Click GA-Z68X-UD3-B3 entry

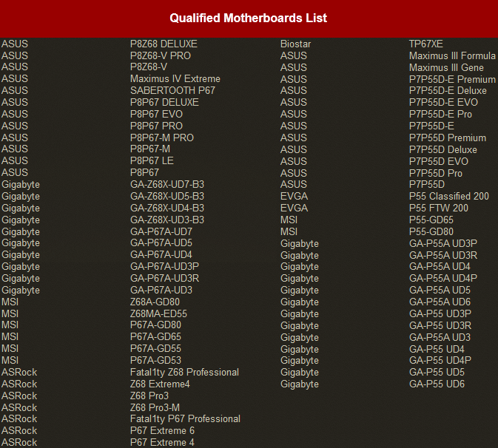coord(167,220)
